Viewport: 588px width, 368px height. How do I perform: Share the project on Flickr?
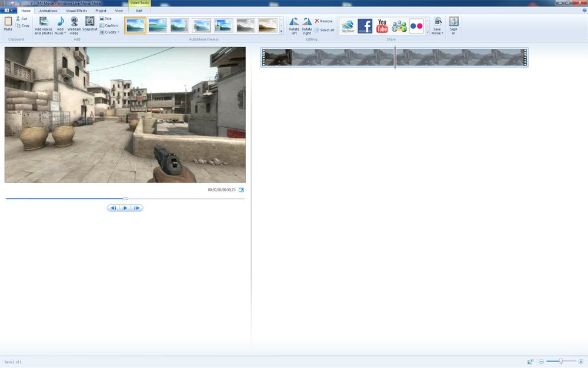(x=416, y=25)
